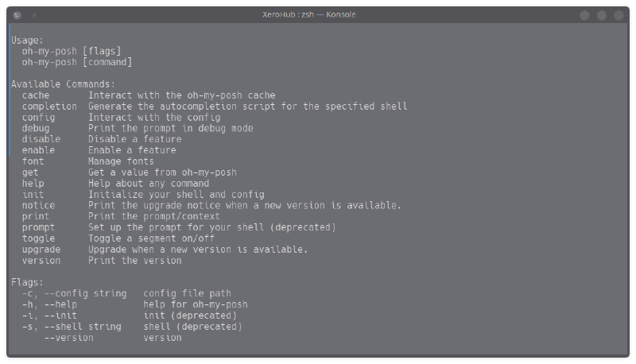Click the 'Usage:' heading line
Image resolution: width=636 pixels, height=364 pixels.
pyautogui.click(x=28, y=40)
